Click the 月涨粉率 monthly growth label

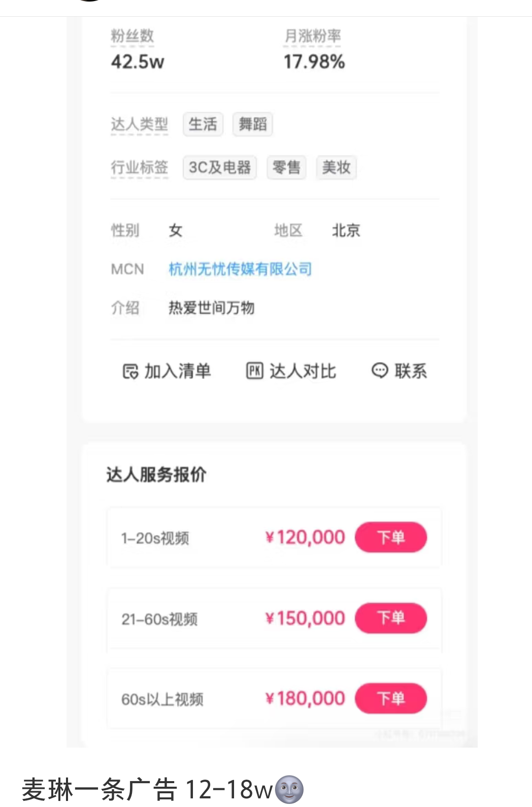[312, 36]
